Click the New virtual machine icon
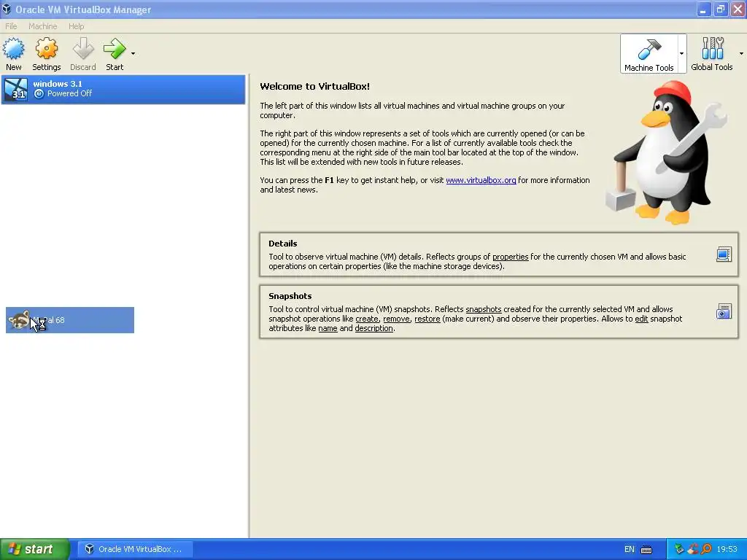This screenshot has width=747, height=560. point(13,49)
